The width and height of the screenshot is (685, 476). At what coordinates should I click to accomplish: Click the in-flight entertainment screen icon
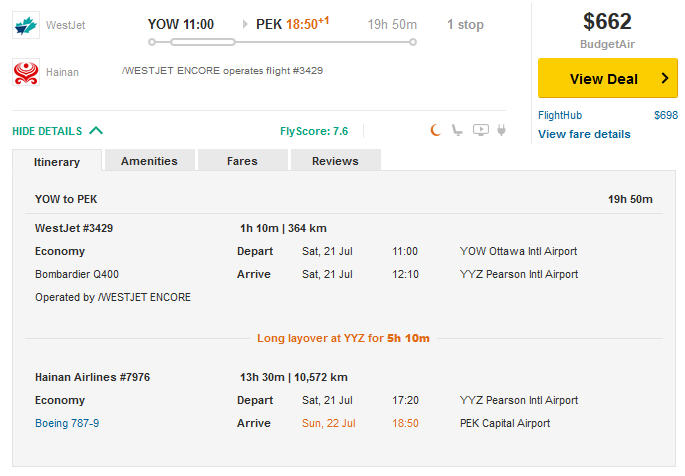point(480,130)
